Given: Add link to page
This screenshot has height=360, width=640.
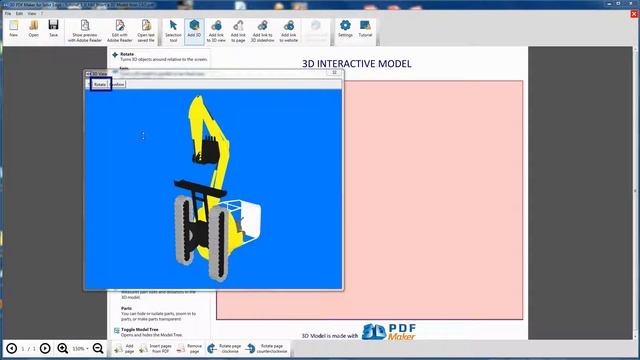Looking at the screenshot, I should click(x=238, y=31).
